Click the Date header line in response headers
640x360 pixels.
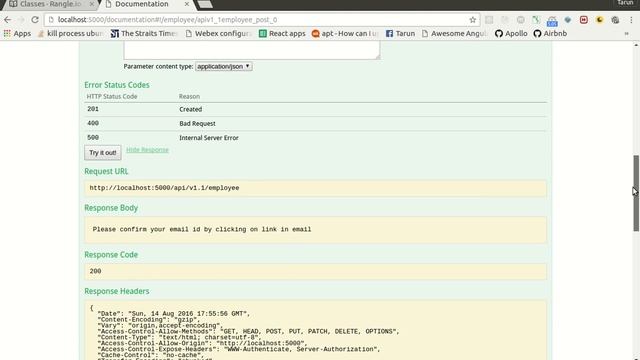point(173,314)
